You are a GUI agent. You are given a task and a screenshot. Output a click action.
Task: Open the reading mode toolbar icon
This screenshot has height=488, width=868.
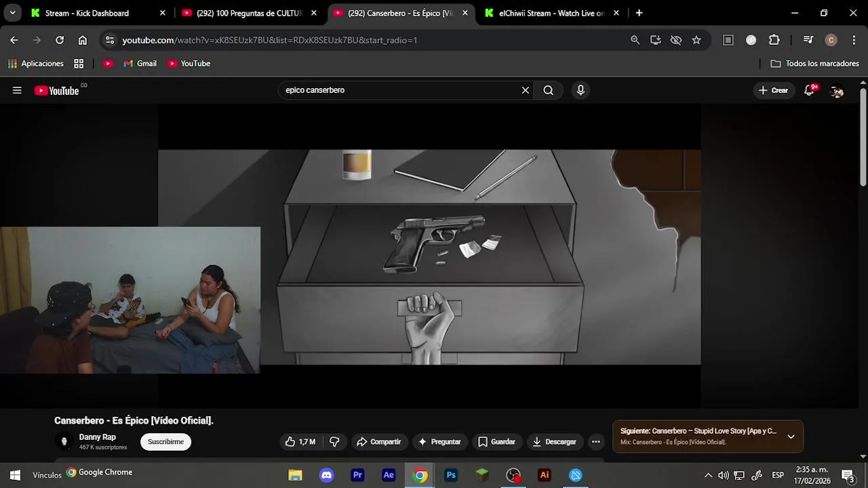click(728, 40)
